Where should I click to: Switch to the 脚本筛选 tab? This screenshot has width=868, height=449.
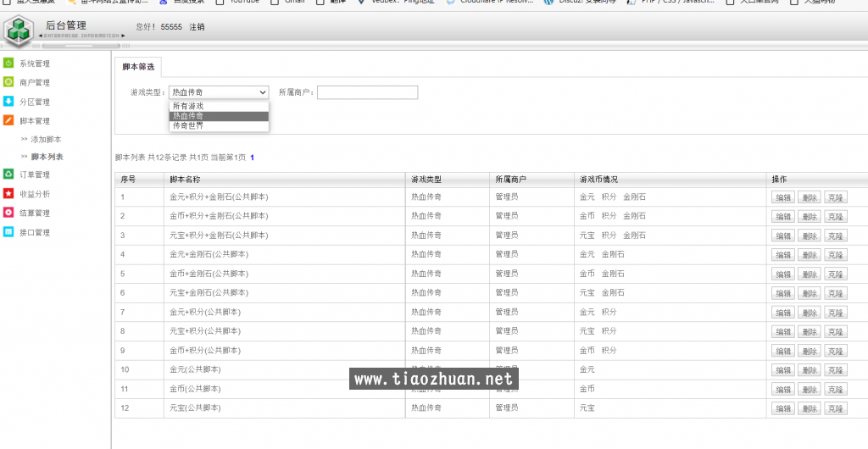138,66
